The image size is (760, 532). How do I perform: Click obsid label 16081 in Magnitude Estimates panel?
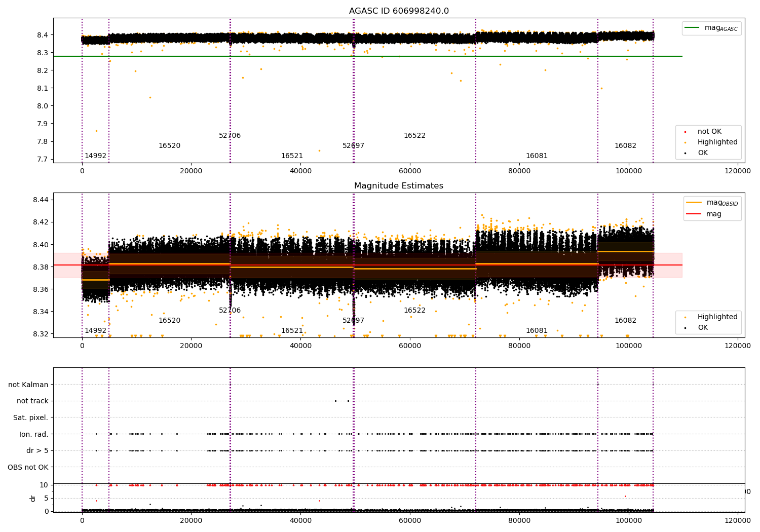pyautogui.click(x=537, y=331)
